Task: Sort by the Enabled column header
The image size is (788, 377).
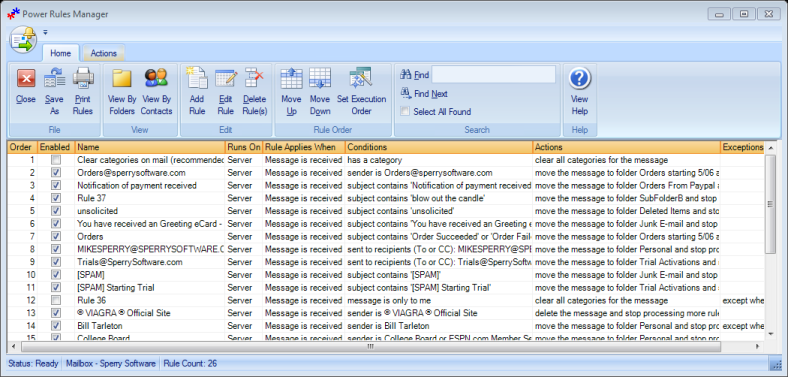Action: tap(56, 147)
